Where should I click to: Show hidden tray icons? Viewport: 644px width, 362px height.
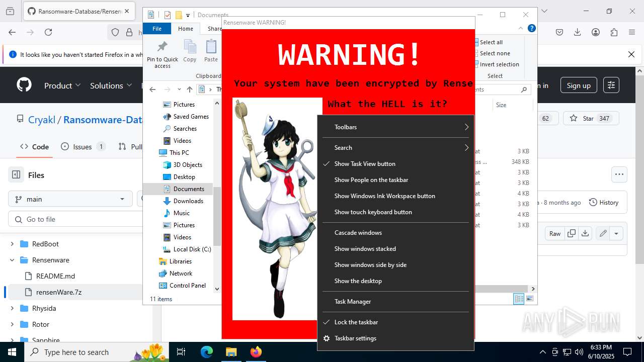pos(542,352)
